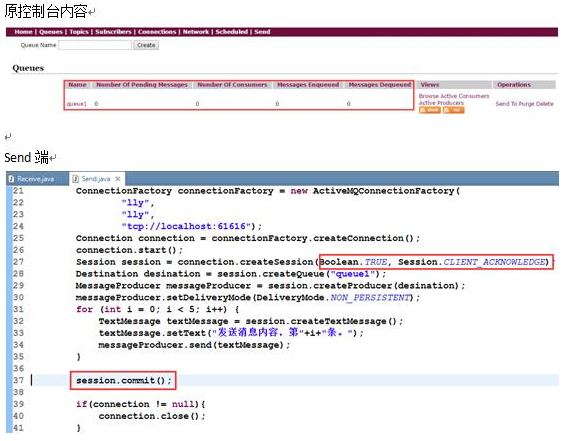Close the Send.java tab with X icon
Image resolution: width=575 pixels, height=441 pixels.
pyautogui.click(x=118, y=179)
